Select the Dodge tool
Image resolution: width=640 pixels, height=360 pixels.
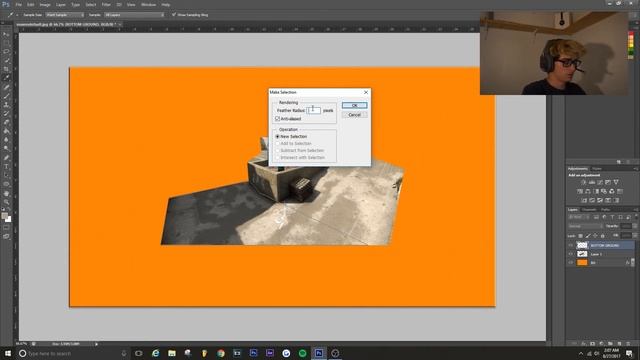[x=6, y=149]
